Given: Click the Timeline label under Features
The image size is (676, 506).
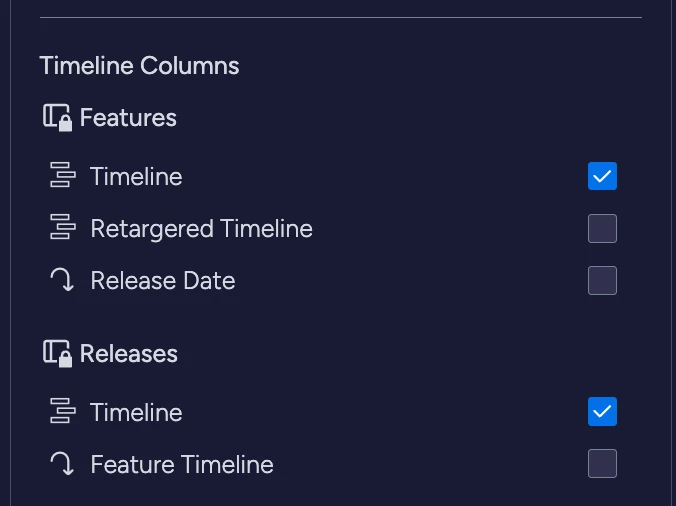Looking at the screenshot, I should click(136, 177).
